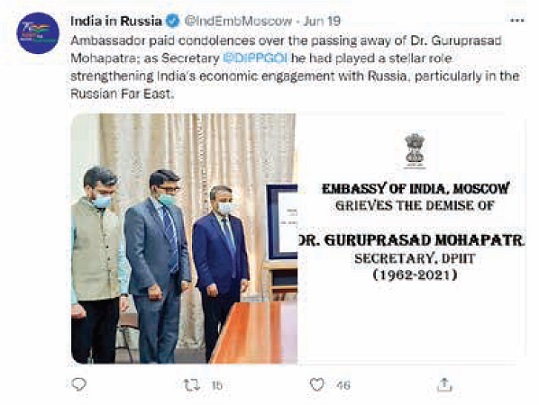Click the like count of 46

tap(343, 385)
